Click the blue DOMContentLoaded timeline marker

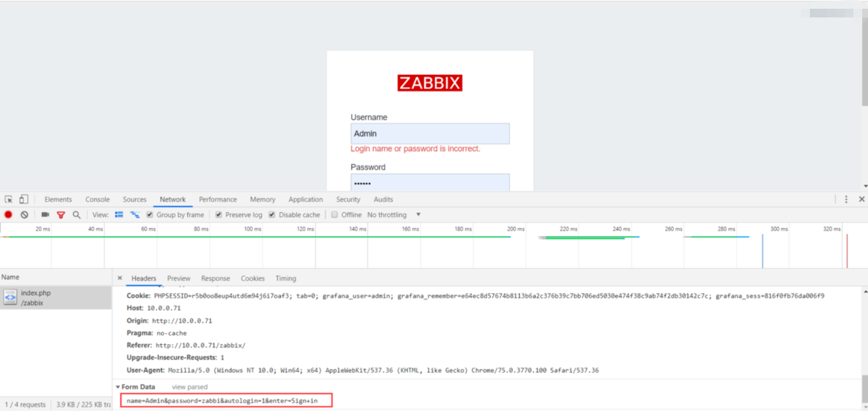762,251
